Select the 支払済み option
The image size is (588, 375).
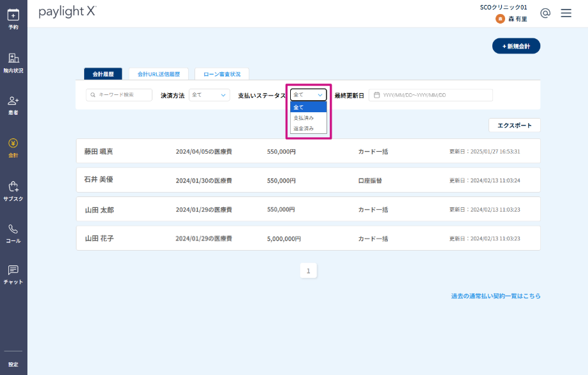click(308, 118)
